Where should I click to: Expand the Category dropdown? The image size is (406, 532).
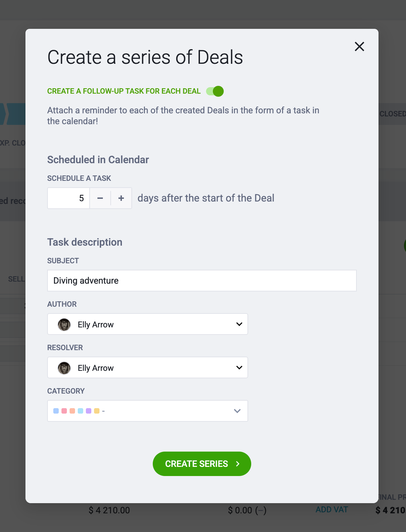point(148,411)
